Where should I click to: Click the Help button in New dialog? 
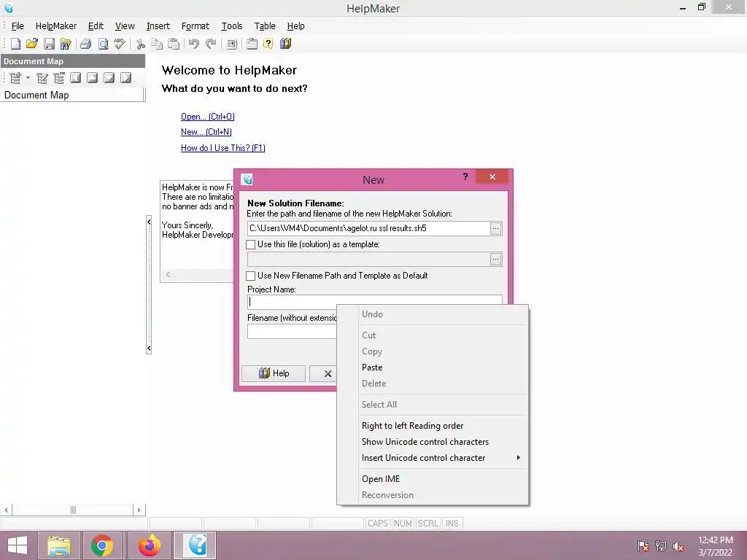click(x=274, y=373)
